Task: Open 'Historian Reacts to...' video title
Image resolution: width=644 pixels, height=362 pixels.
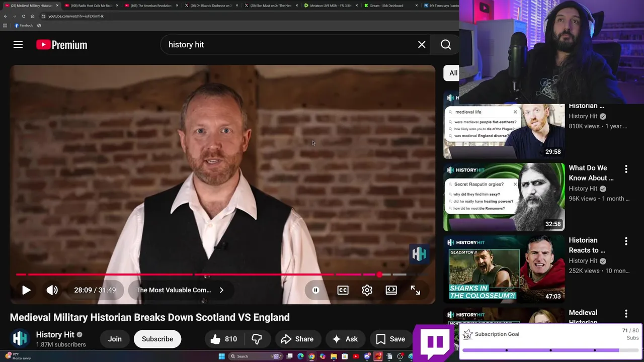Action: click(587, 245)
